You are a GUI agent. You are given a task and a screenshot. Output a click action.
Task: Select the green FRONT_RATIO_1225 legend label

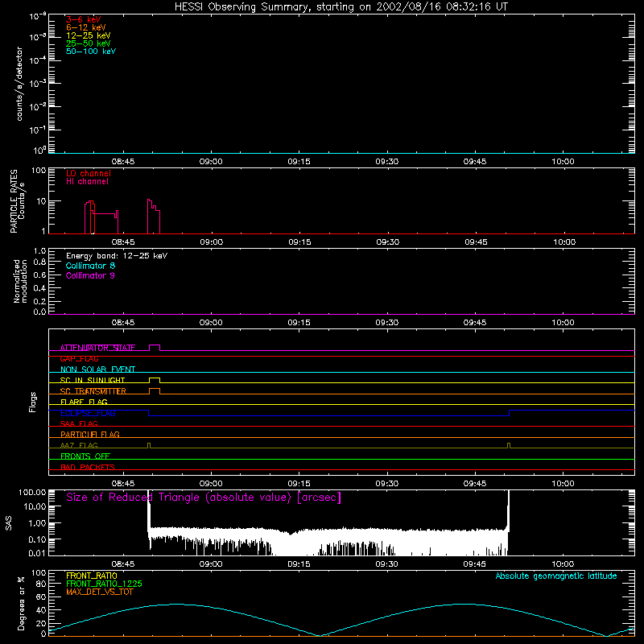(x=105, y=584)
